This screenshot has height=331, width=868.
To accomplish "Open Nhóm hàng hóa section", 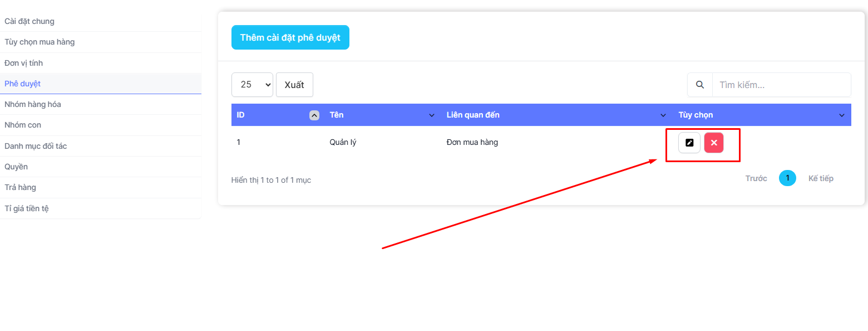I will [33, 104].
